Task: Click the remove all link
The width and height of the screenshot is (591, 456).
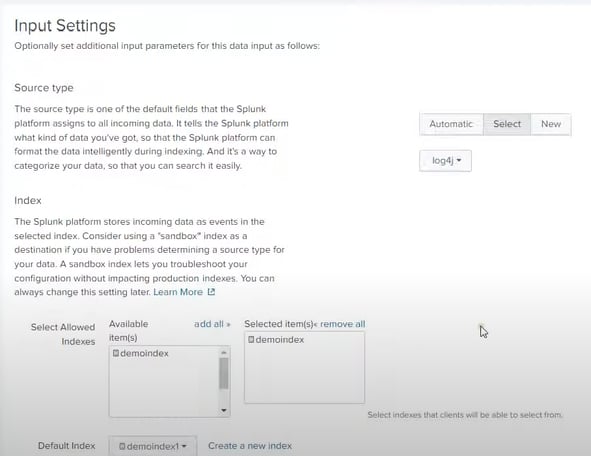Action: coord(342,324)
